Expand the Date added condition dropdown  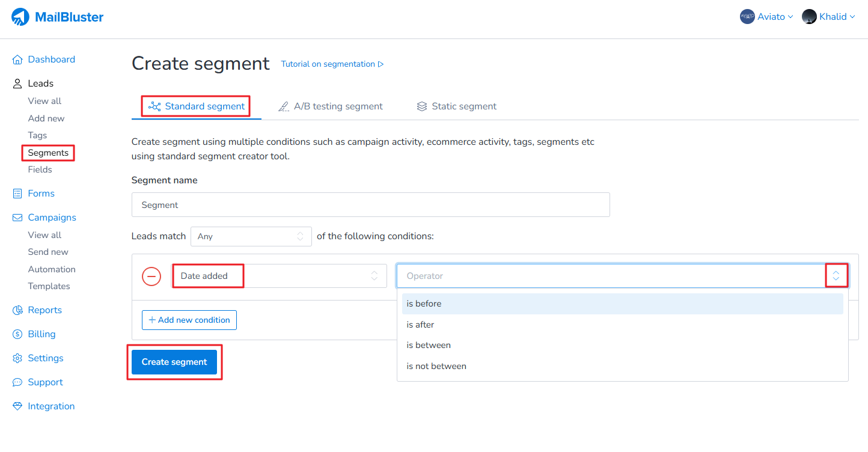click(280, 276)
